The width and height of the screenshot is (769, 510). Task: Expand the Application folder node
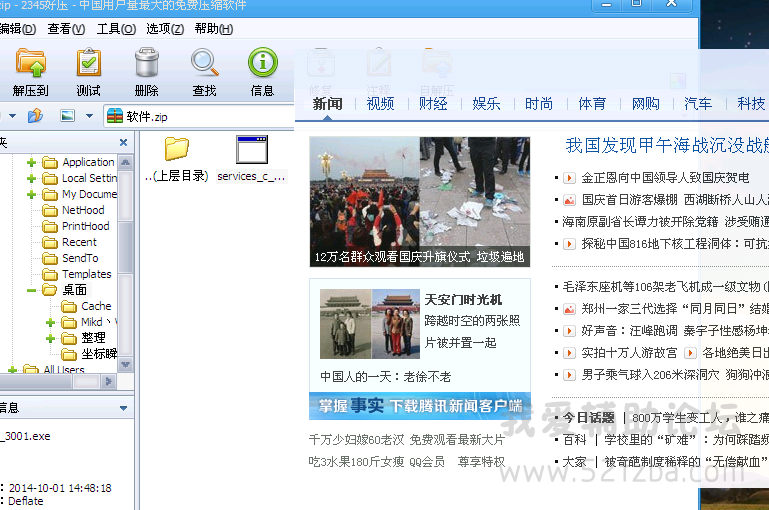(31, 162)
